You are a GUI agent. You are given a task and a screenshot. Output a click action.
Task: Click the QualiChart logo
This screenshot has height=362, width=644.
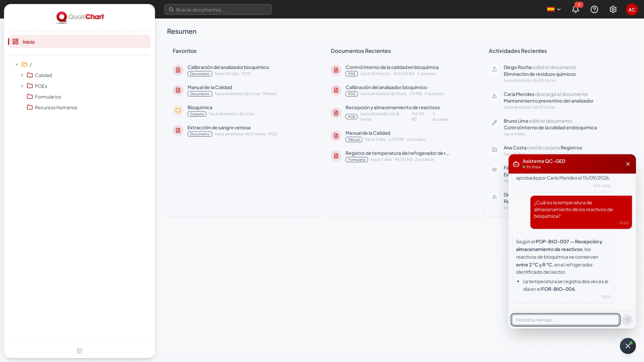tap(80, 17)
